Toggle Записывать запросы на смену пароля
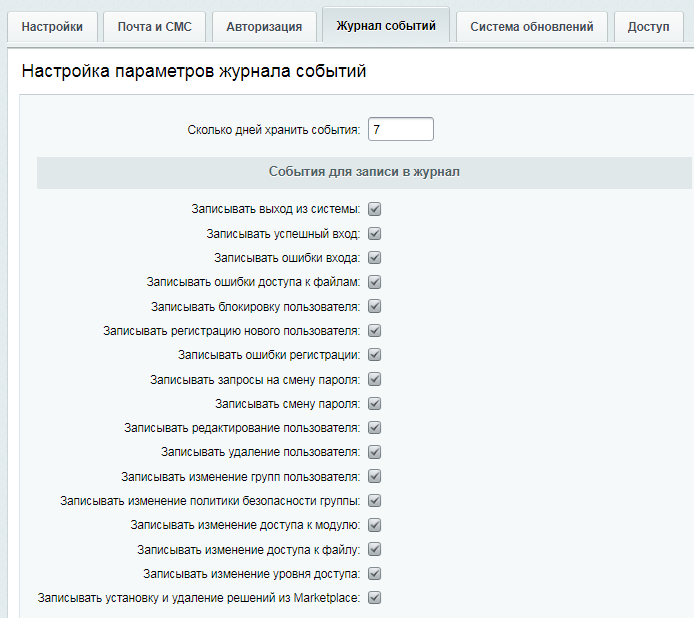Screen dimensions: 694x618 pos(375,379)
